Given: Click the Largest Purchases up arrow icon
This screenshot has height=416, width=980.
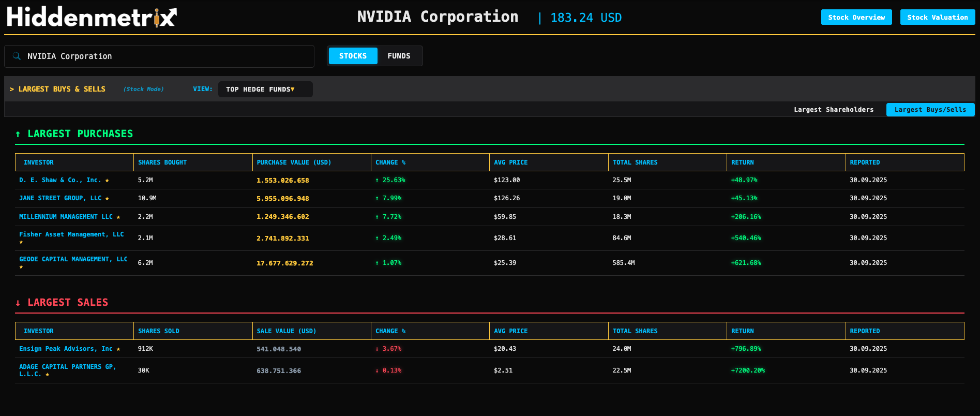Looking at the screenshot, I should 18,135.
